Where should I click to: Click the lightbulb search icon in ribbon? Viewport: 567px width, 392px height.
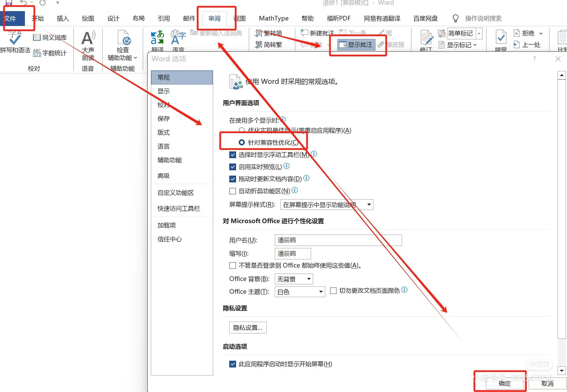[456, 19]
